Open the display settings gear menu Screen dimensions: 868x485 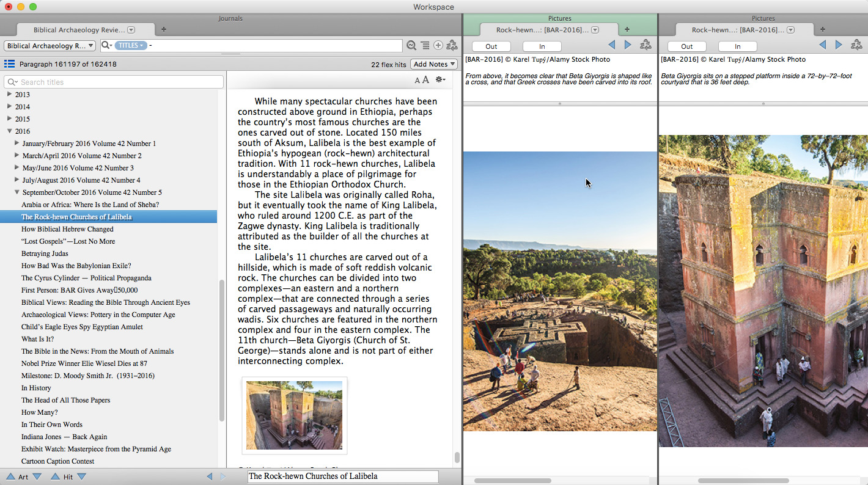[440, 80]
